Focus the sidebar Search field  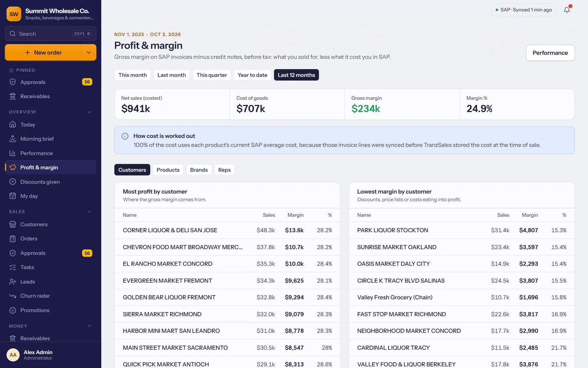[x=51, y=34]
